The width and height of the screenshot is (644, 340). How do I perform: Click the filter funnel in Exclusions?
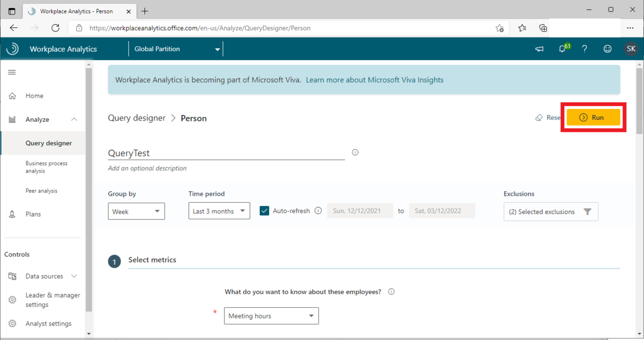tap(588, 212)
